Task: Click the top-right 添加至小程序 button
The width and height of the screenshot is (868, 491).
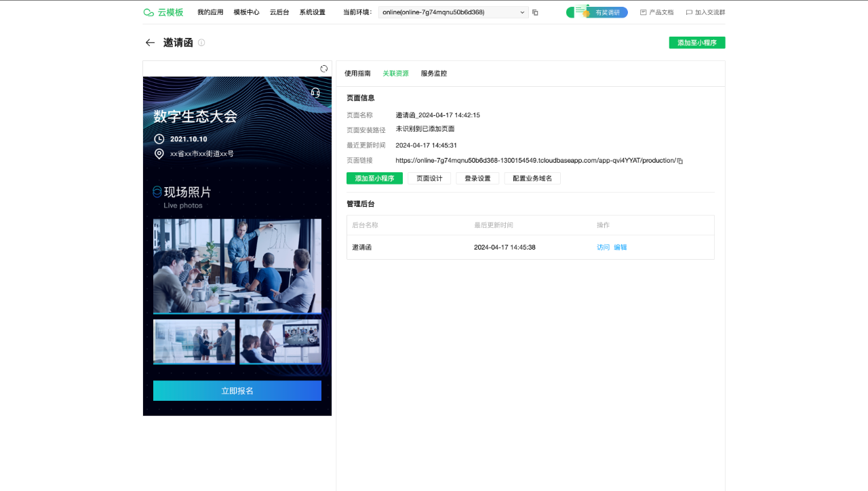Action: click(x=697, y=43)
